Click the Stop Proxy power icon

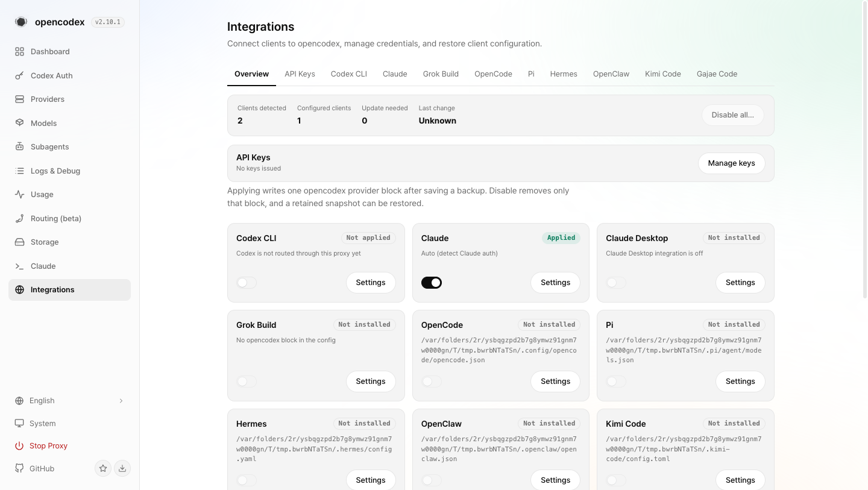[x=19, y=446]
